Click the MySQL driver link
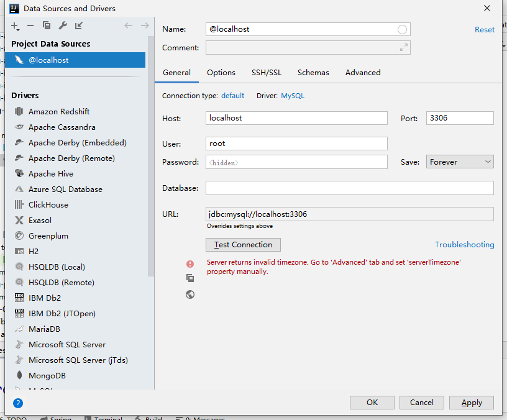Viewport: 507px width, 420px height. tap(293, 96)
